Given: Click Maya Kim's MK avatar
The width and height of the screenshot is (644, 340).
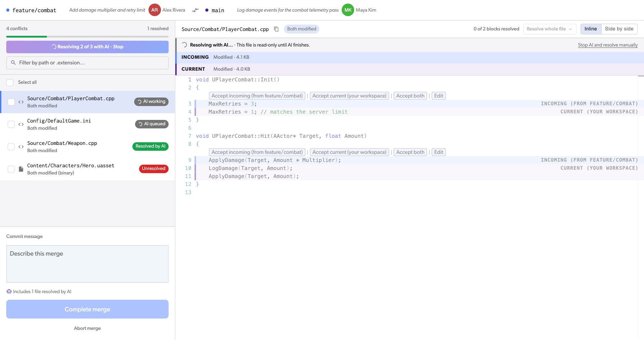Looking at the screenshot, I should [x=348, y=10].
